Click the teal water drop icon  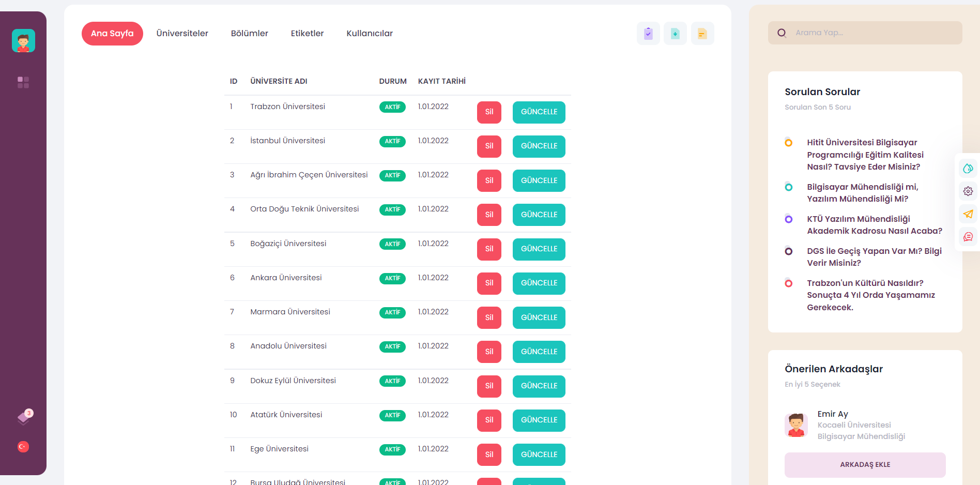pyautogui.click(x=968, y=168)
